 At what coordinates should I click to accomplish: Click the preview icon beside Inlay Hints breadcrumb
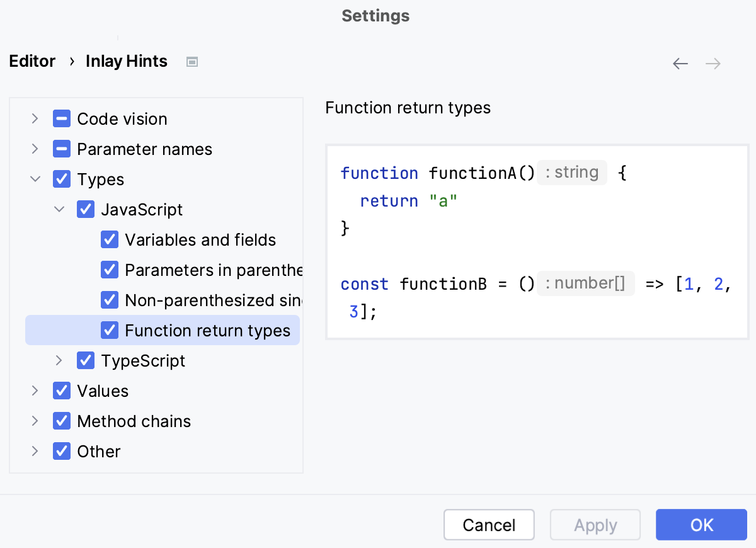[192, 61]
